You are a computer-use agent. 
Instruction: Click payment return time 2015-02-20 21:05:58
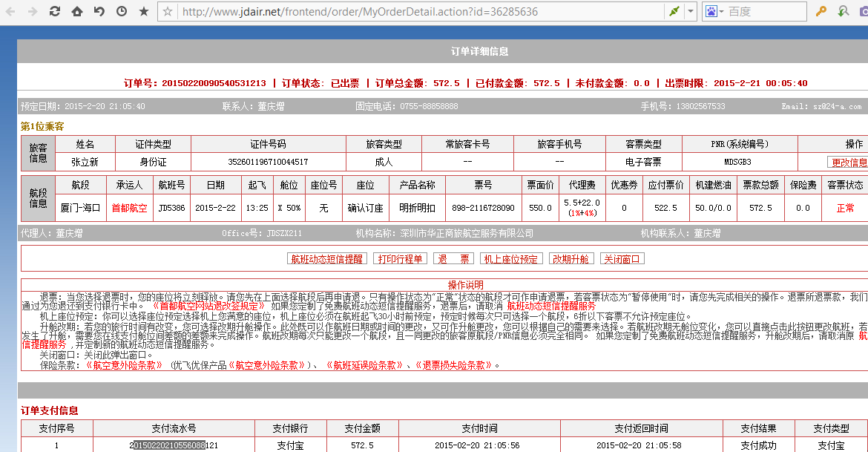pos(639,445)
